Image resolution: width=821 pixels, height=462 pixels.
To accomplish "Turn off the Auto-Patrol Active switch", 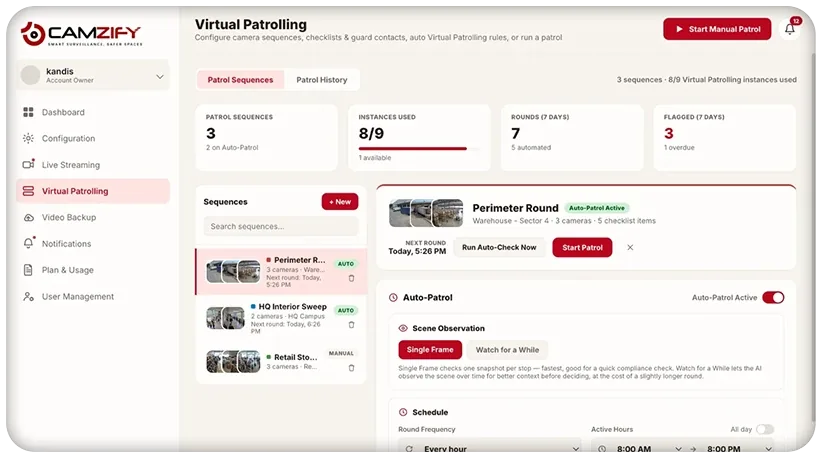I will (x=773, y=298).
